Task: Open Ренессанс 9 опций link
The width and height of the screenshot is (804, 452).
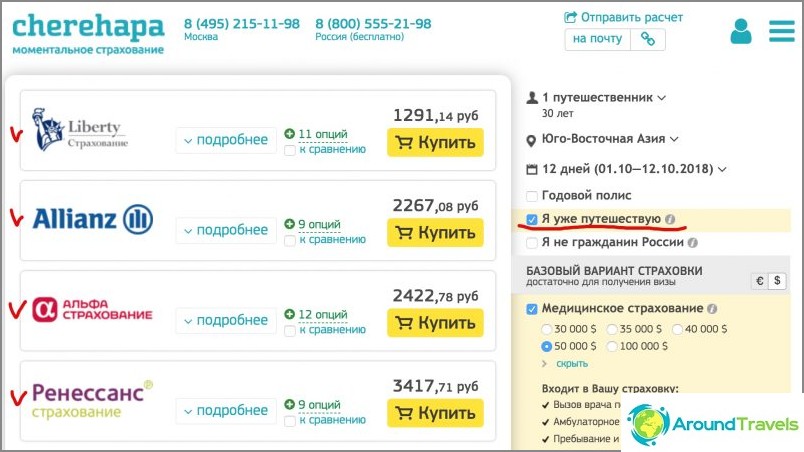Action: [x=319, y=404]
